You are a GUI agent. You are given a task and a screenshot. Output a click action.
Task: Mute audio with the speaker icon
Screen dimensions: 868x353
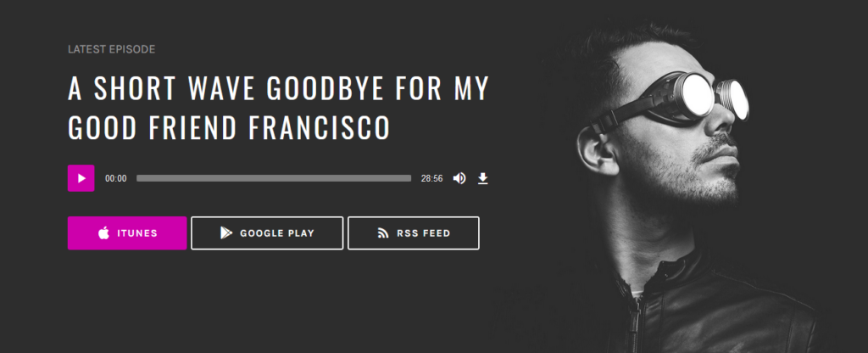(459, 178)
